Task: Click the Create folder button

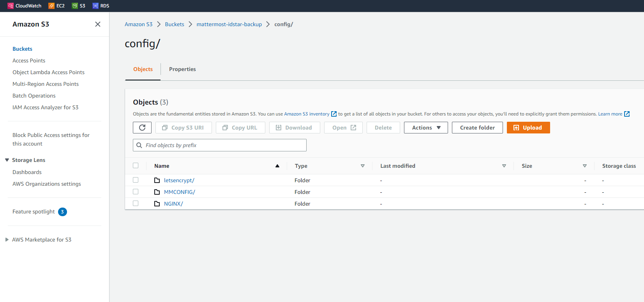Action: coord(477,128)
